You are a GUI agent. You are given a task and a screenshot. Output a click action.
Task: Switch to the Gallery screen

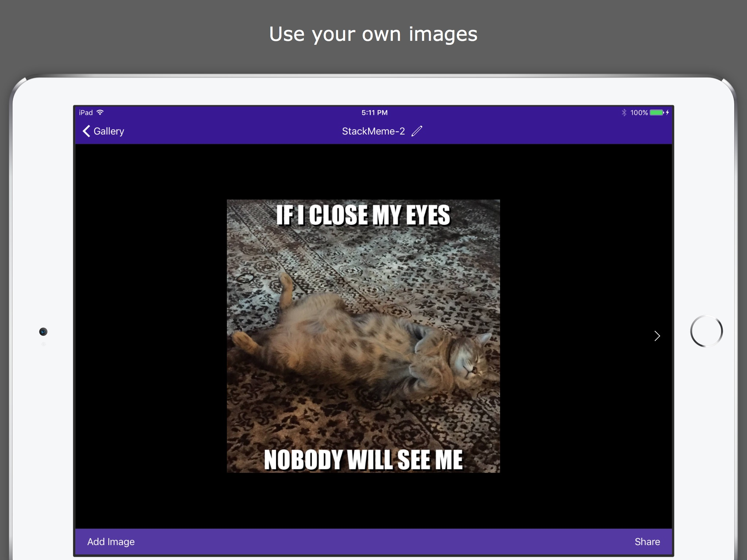tap(108, 131)
